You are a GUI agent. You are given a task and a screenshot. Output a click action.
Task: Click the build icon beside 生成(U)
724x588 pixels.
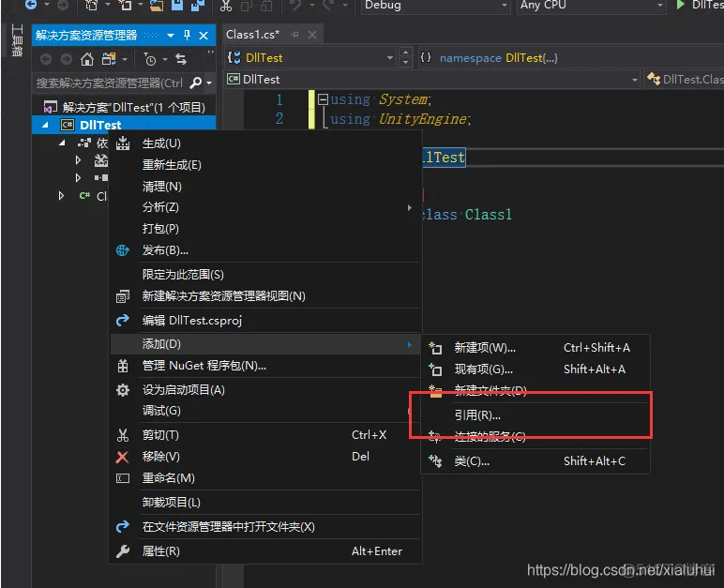(122, 143)
